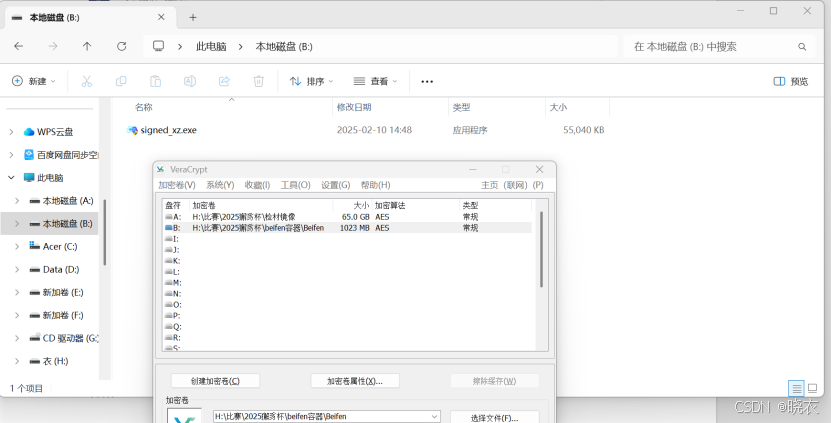Viewport: 831px width, 423px height.
Task: Open VeraCrypt 加密卷(V) menu
Action: [x=176, y=185]
